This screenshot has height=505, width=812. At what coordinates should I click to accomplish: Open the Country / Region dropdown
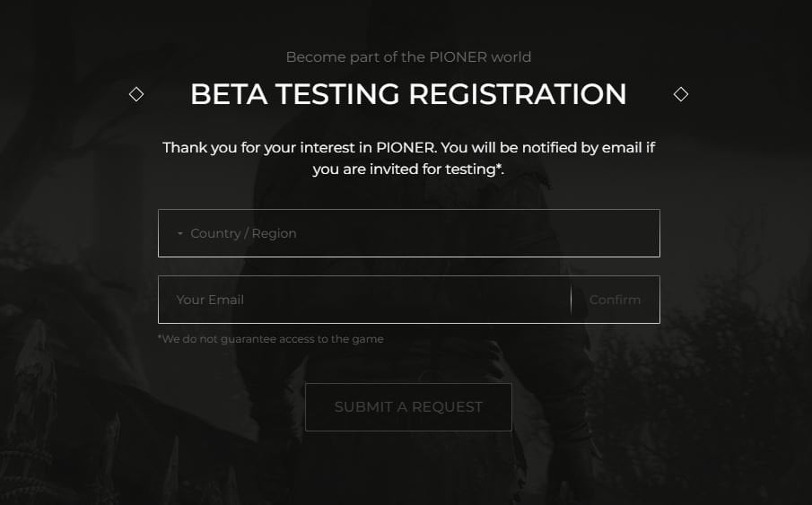click(x=408, y=233)
